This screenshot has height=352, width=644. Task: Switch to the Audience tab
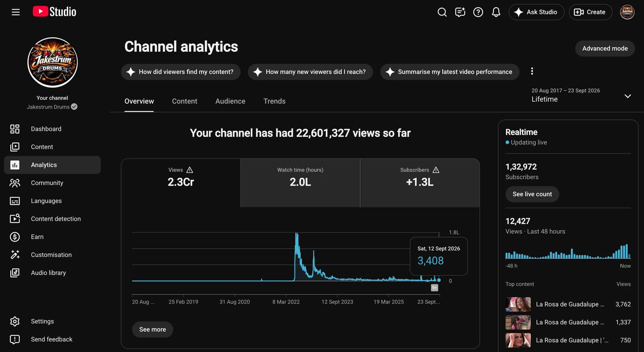click(x=230, y=101)
